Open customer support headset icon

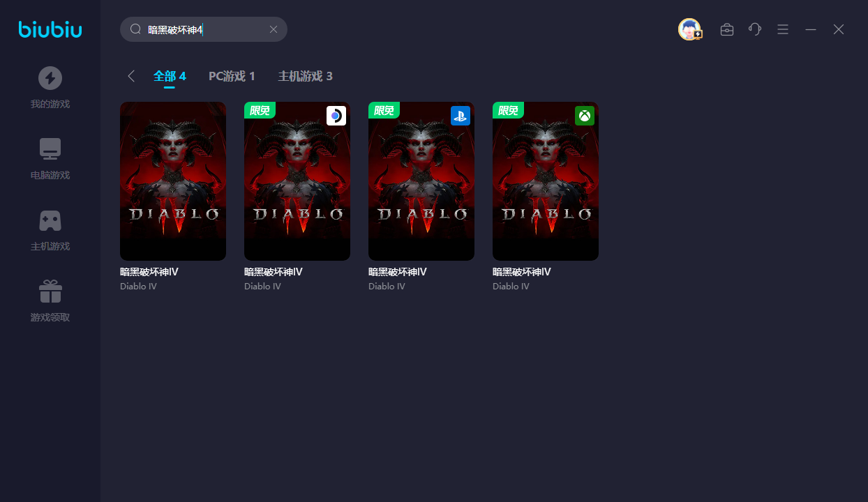[755, 29]
